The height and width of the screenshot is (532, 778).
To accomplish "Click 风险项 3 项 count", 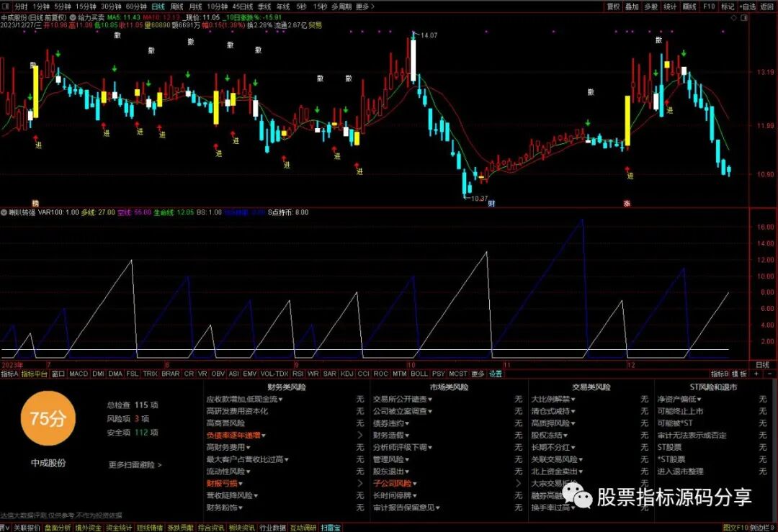I will point(128,419).
